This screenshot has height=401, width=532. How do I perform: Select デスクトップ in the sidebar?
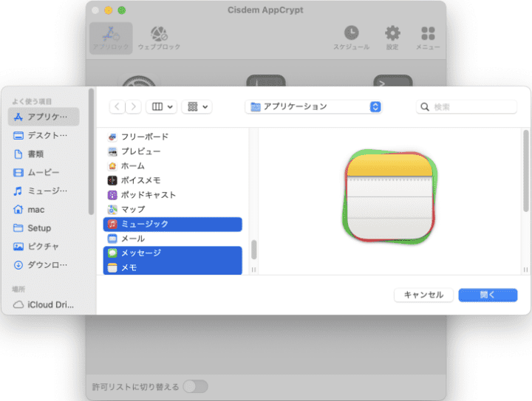coord(44,136)
